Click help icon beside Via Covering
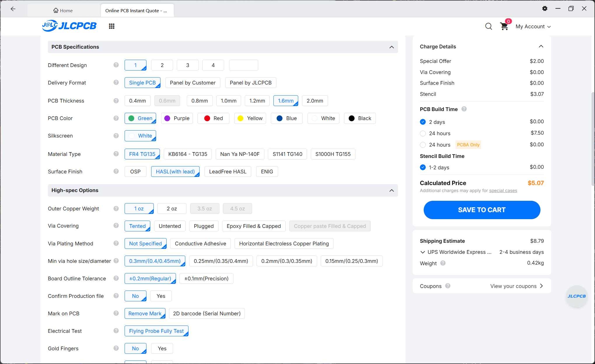The image size is (595, 364). click(116, 226)
